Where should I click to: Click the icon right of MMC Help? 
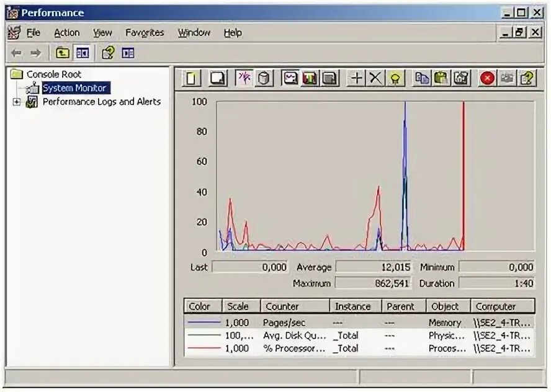128,53
